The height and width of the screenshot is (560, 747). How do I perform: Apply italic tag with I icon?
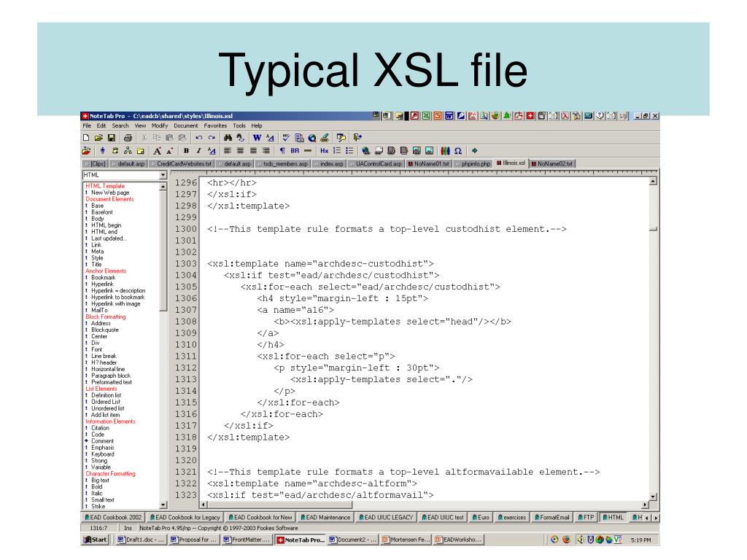(198, 151)
